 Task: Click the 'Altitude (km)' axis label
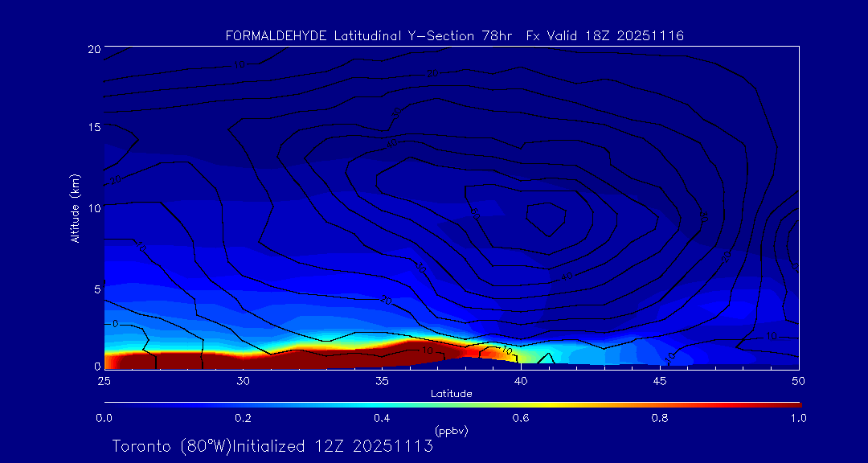pos(76,208)
